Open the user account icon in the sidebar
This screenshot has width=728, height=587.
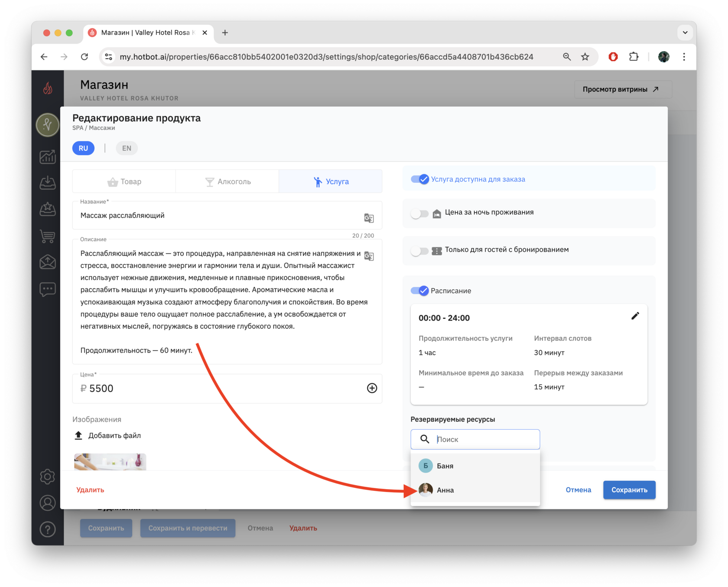coord(48,503)
